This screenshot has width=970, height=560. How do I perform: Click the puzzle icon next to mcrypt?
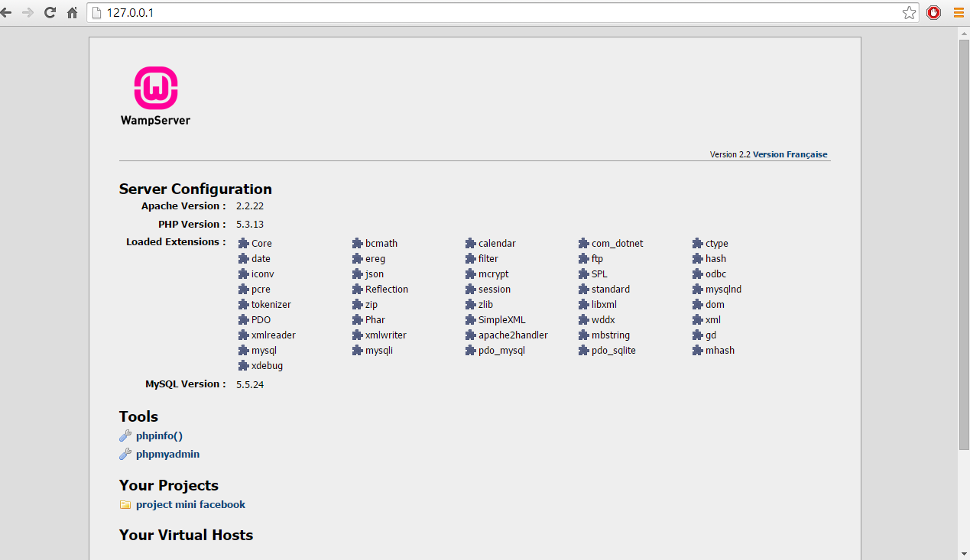pos(471,274)
